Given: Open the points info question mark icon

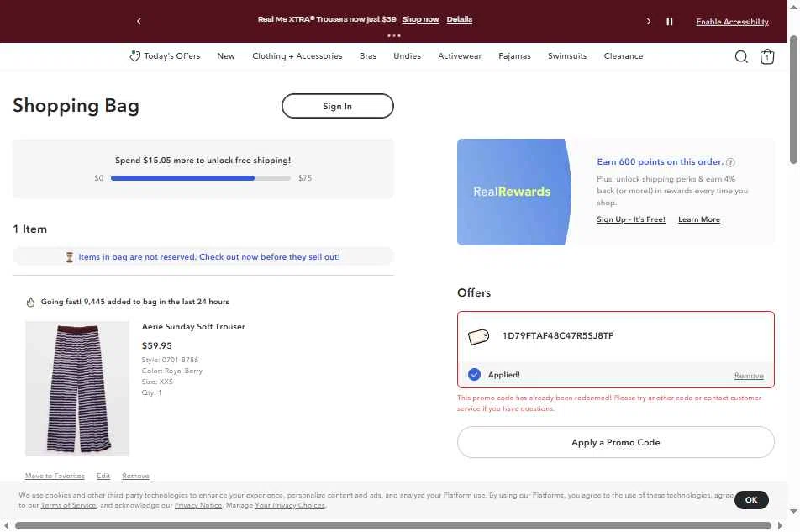Looking at the screenshot, I should pos(730,162).
